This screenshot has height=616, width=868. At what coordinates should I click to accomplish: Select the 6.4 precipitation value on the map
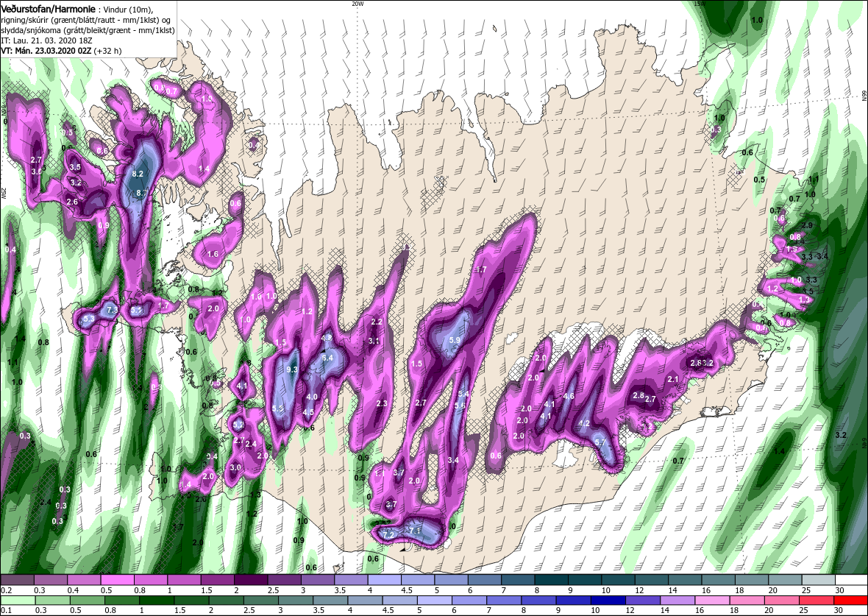327,358
